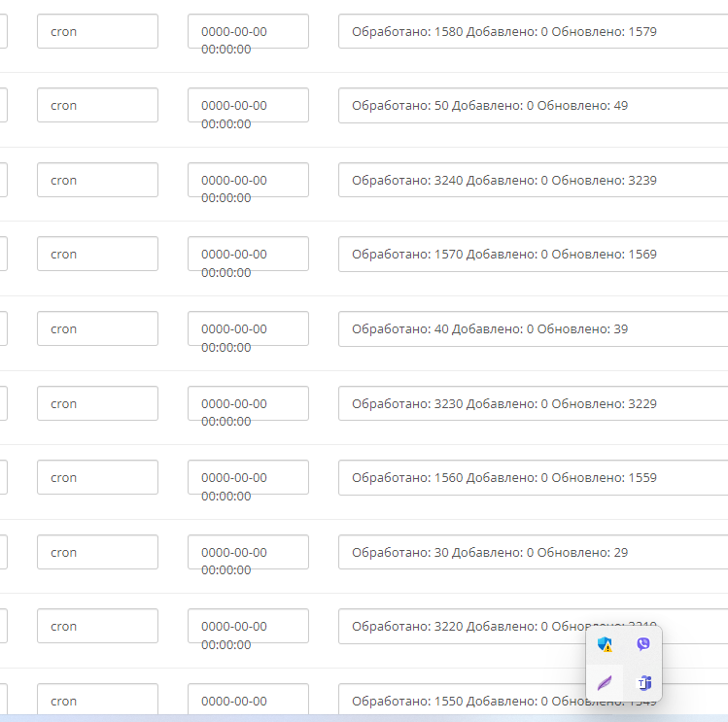Open Viber from the tray popup
The height and width of the screenshot is (722, 728).
[x=642, y=644]
